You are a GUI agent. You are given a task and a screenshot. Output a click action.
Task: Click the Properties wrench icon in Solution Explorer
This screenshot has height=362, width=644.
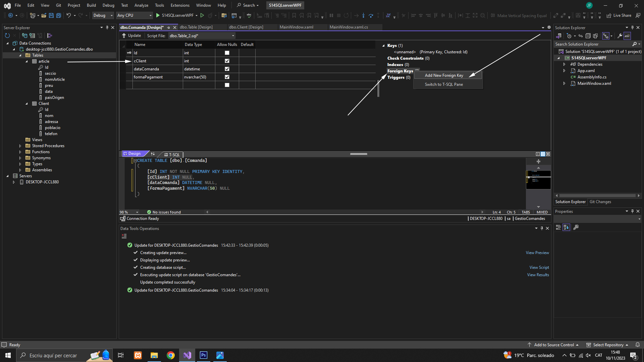click(620, 36)
